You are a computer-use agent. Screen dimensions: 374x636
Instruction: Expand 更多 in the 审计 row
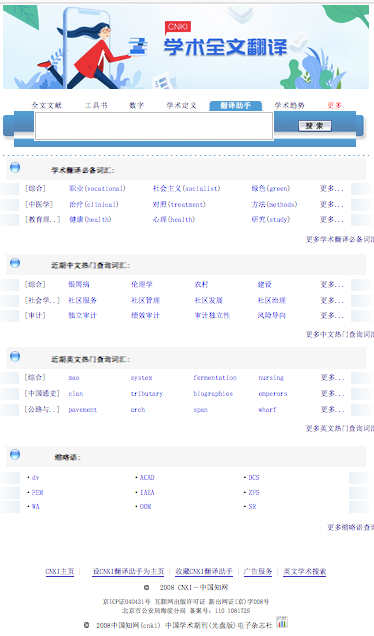tap(332, 316)
